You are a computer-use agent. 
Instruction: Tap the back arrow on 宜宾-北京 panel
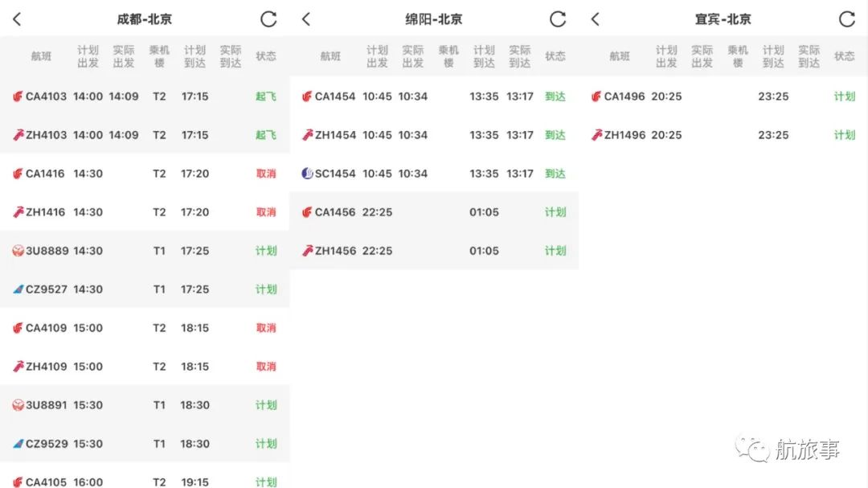(596, 19)
